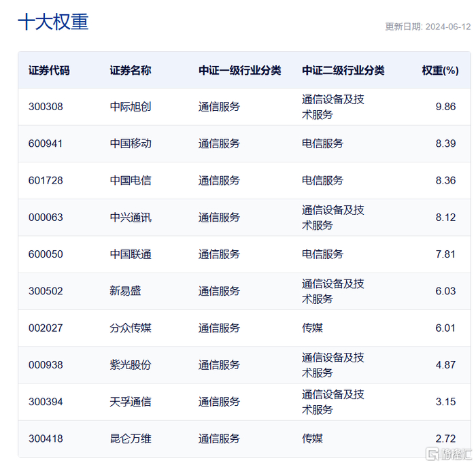This screenshot has height=465, width=476.
Task: Click 通信服务 in the 中国联通 row
Action: (x=219, y=254)
